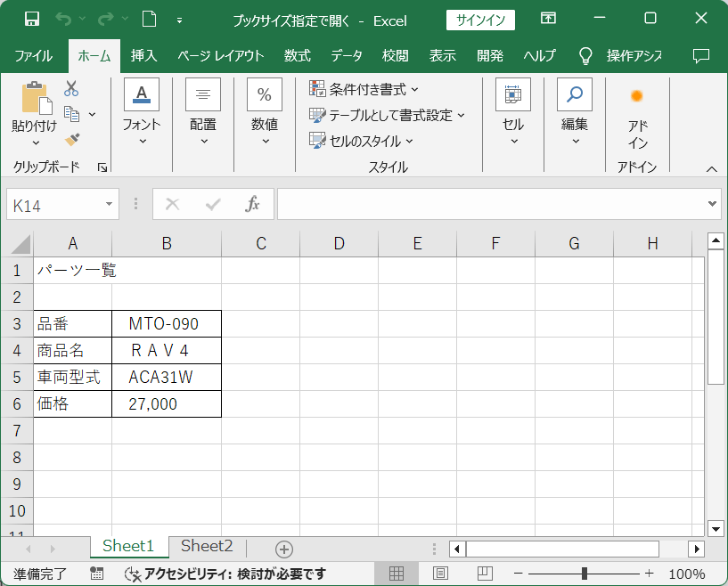Viewport: 728px width, 586px height.
Task: Open the ファイル tab
Action: click(x=34, y=56)
